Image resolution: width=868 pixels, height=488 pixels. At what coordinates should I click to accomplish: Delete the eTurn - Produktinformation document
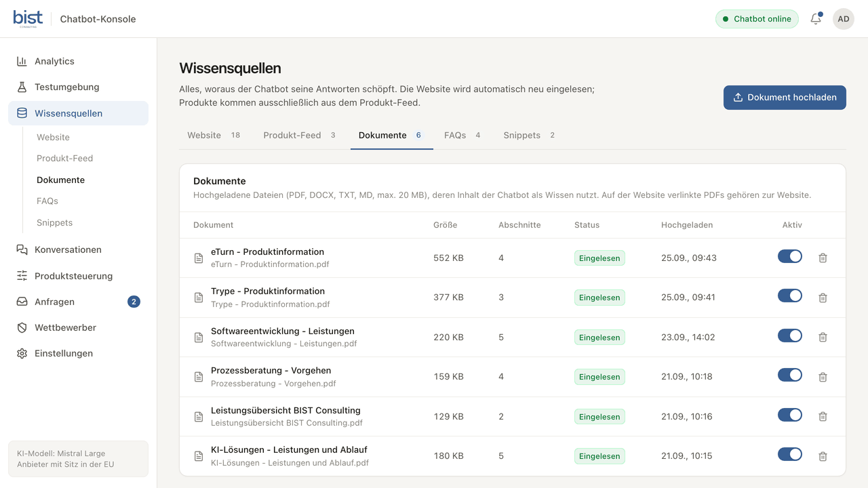coord(823,258)
